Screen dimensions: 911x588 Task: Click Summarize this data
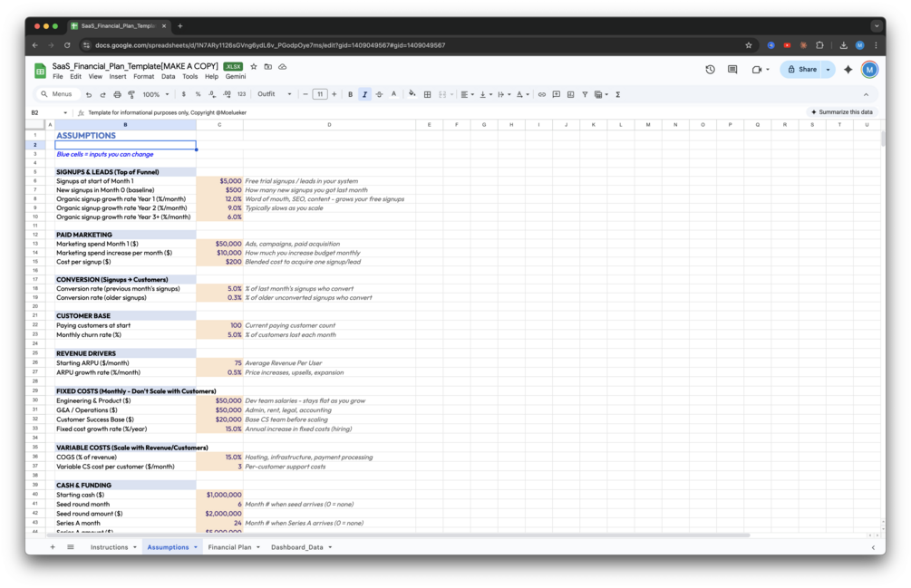click(842, 112)
